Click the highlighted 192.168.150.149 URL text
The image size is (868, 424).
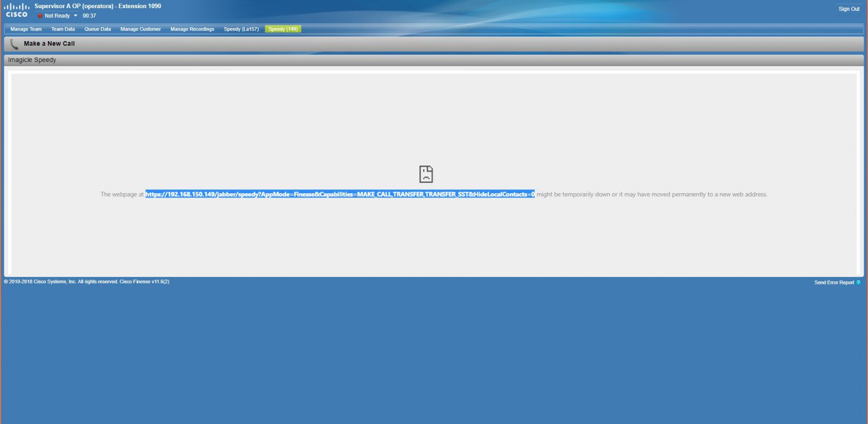pos(340,194)
